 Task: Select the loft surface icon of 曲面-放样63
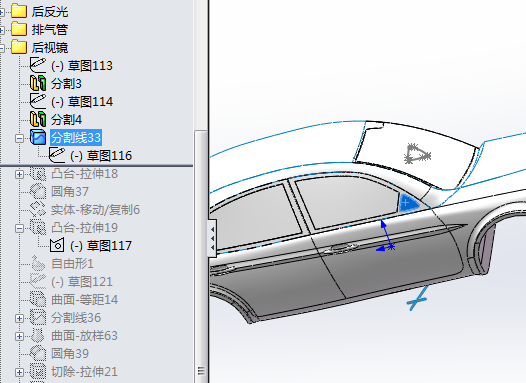38,336
